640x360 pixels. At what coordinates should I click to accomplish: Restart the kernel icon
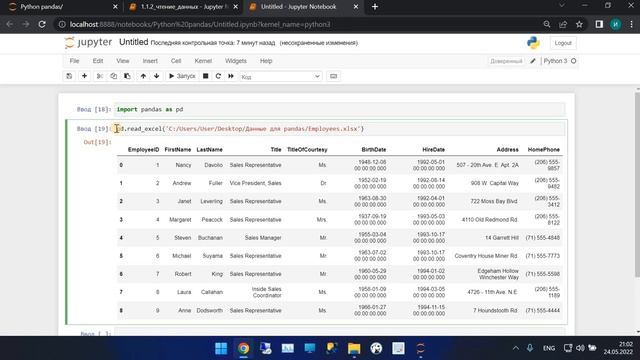218,76
